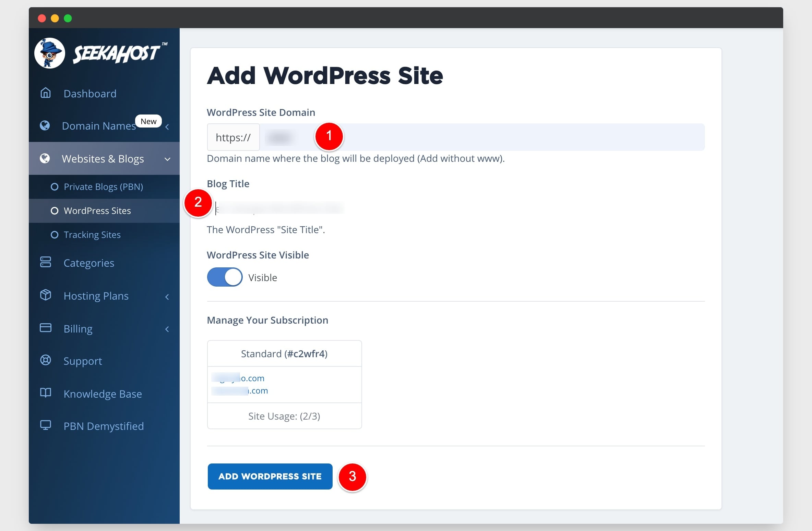Open the Dashboard navigation icon

(x=46, y=93)
